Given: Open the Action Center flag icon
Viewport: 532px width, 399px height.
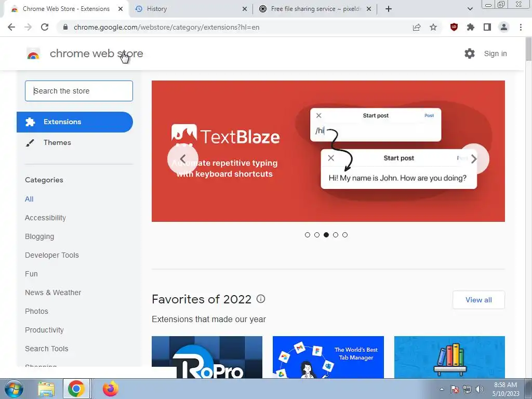Looking at the screenshot, I should click(455, 389).
